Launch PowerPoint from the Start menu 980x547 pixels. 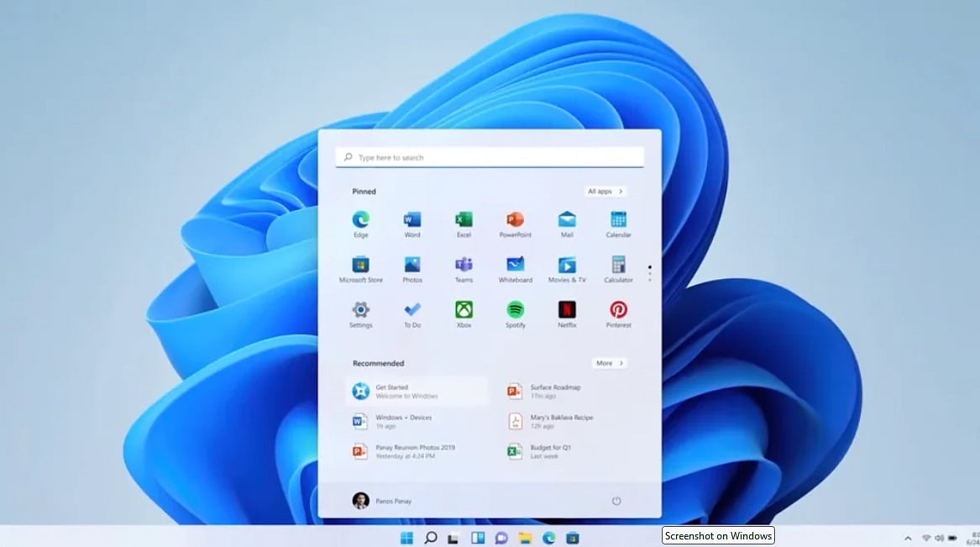[515, 220]
